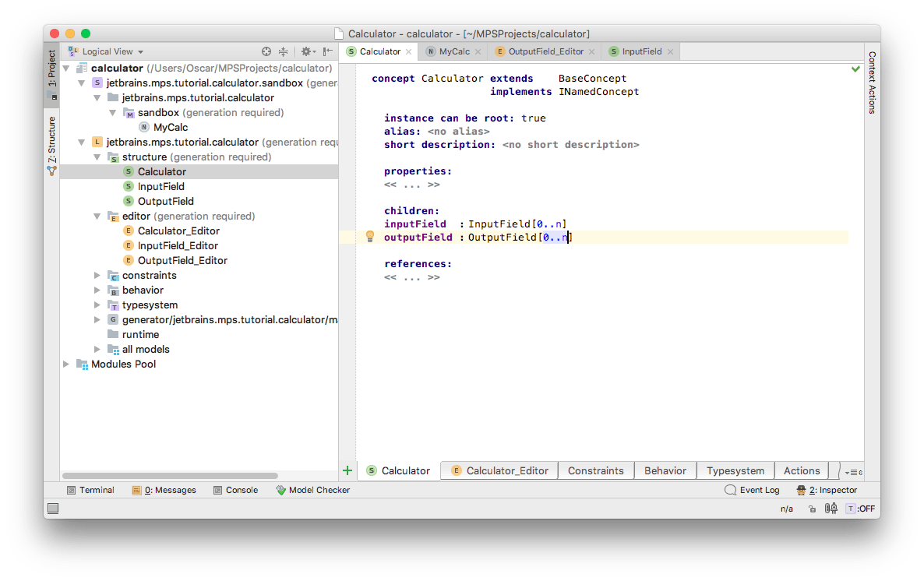The image size is (924, 581).
Task: Click the green checkmark status indicator in editor
Action: 855,69
